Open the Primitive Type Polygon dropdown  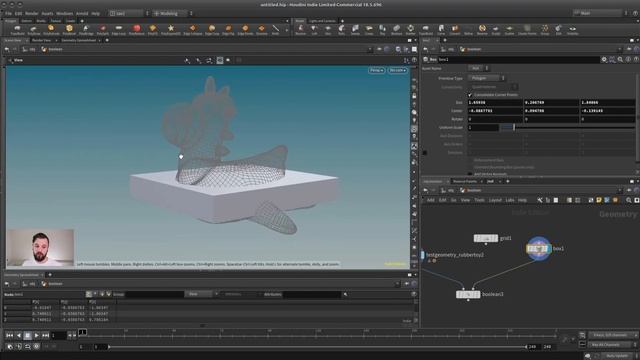487,78
